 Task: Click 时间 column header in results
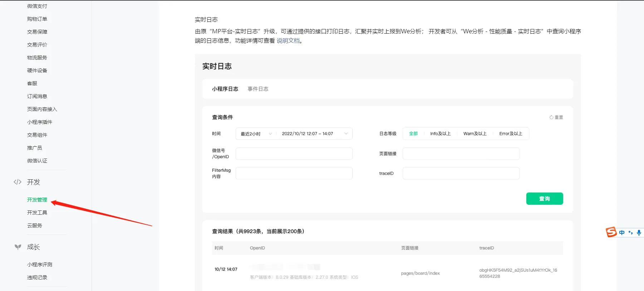219,248
